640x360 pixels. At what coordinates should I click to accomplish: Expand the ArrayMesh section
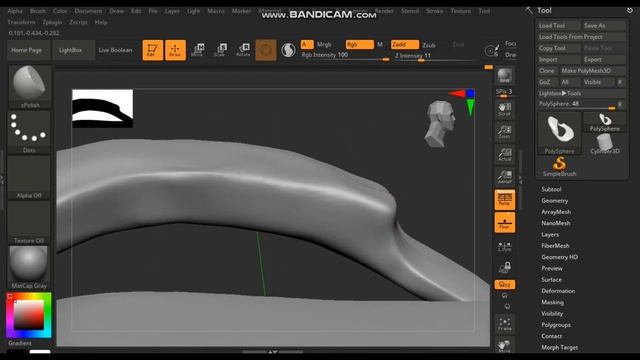(556, 212)
